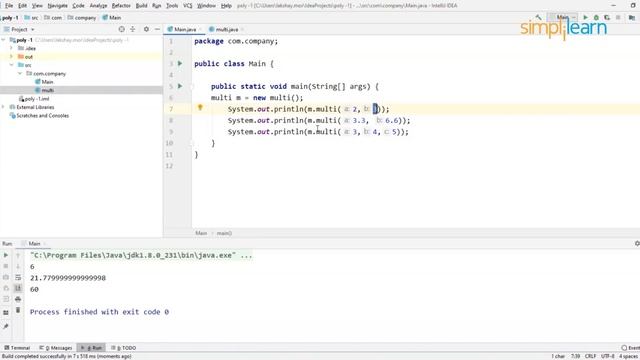
Task: Click the Run tool window button
Action: 91,348
